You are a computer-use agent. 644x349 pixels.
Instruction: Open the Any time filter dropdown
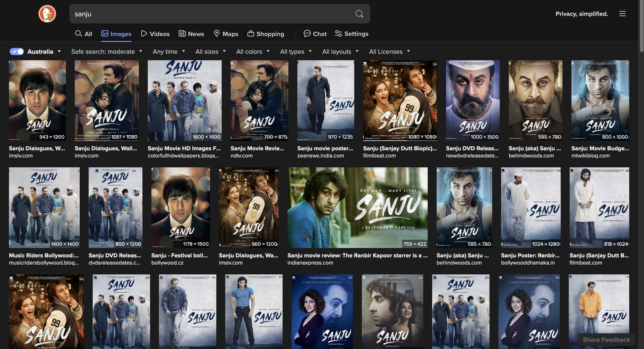pyautogui.click(x=169, y=52)
